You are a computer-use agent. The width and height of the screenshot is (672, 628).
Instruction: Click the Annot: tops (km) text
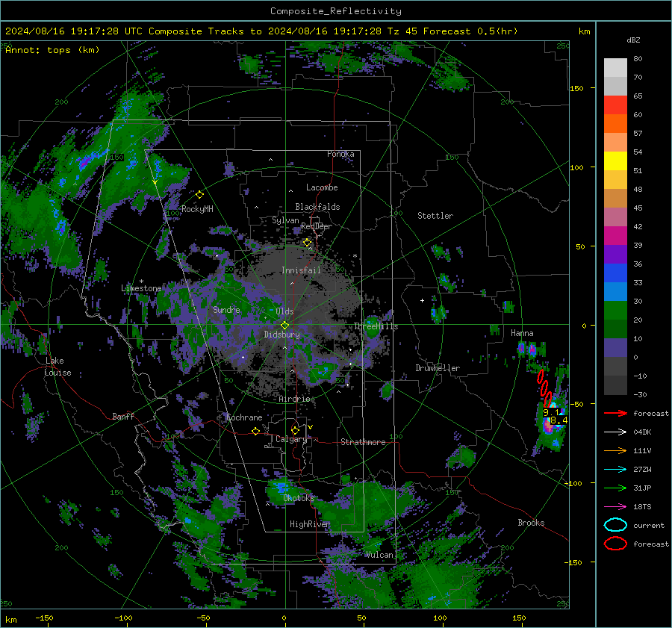(52, 50)
